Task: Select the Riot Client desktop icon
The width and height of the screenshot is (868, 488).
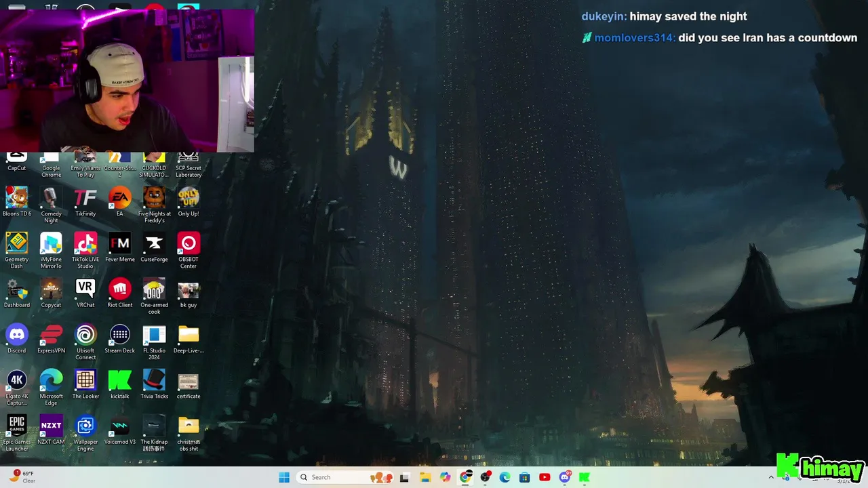Action: click(x=120, y=293)
